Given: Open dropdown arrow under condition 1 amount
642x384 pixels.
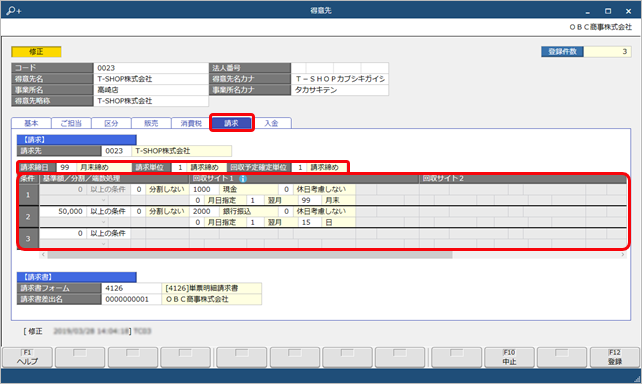Looking at the screenshot, I should coord(104,200).
